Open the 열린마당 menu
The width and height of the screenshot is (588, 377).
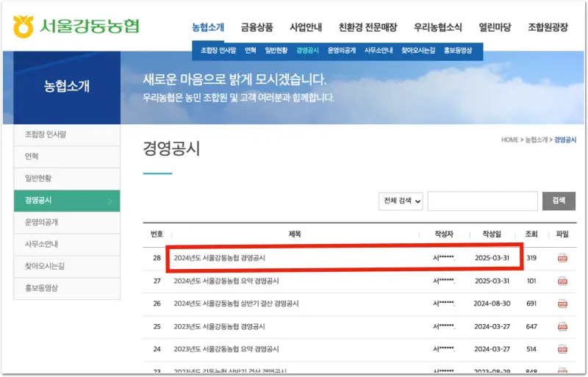(x=495, y=27)
